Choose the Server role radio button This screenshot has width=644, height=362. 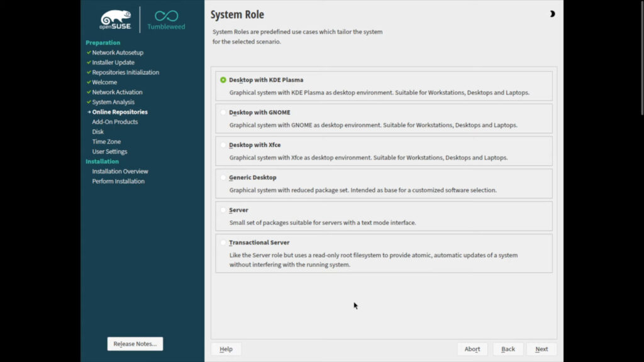tap(223, 210)
